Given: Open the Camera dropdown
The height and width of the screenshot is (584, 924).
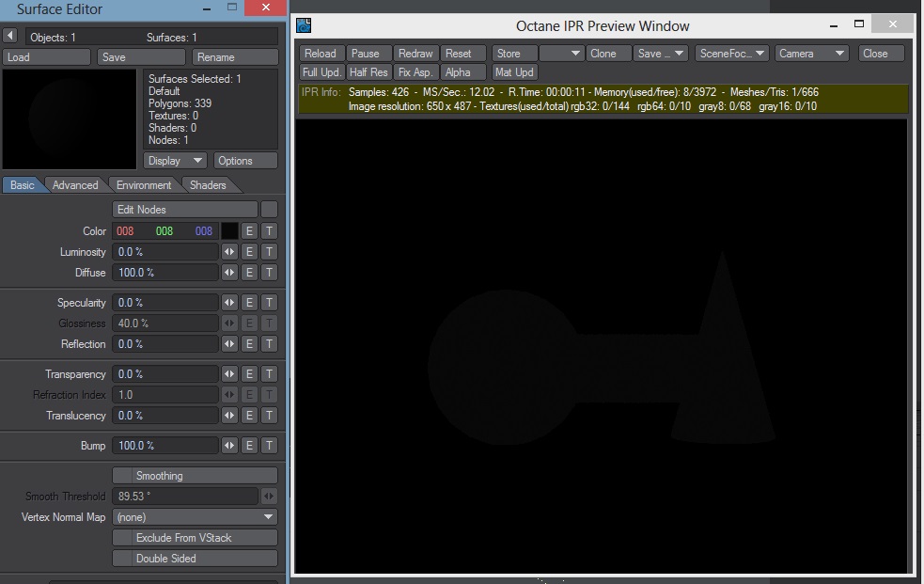Looking at the screenshot, I should pos(811,53).
